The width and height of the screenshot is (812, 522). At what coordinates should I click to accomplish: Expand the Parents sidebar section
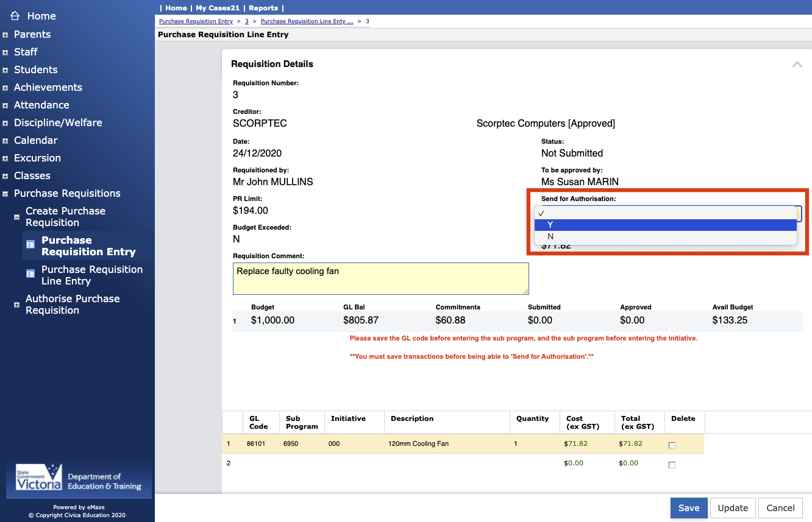coord(5,35)
